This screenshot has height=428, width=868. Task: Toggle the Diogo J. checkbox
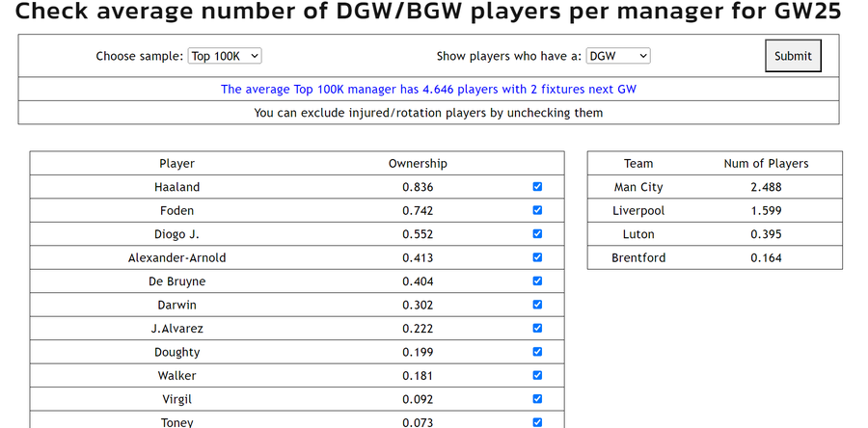(x=537, y=234)
